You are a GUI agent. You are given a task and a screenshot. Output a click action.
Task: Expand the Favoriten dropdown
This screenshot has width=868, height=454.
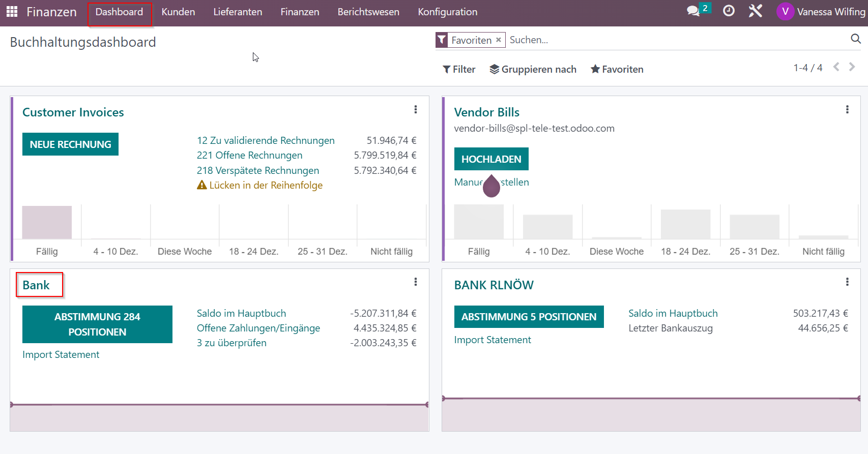point(617,69)
